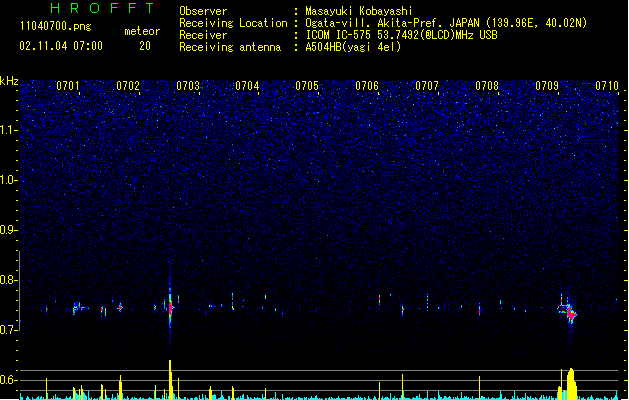Click the wide yellow intensity peak after 0709
Screen dimensions: 629x400
click(571, 384)
